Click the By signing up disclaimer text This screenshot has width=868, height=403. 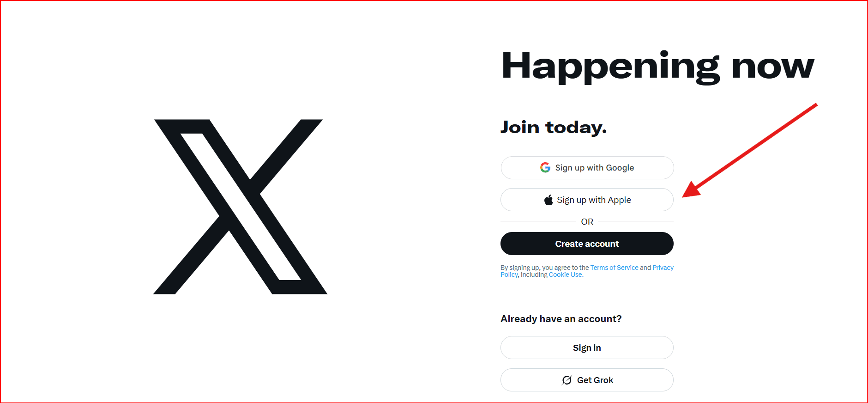click(x=587, y=271)
